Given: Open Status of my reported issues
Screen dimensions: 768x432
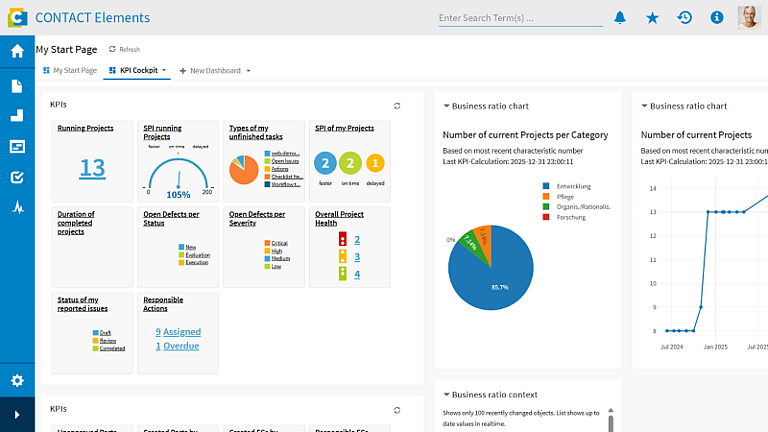Looking at the screenshot, I should (82, 304).
